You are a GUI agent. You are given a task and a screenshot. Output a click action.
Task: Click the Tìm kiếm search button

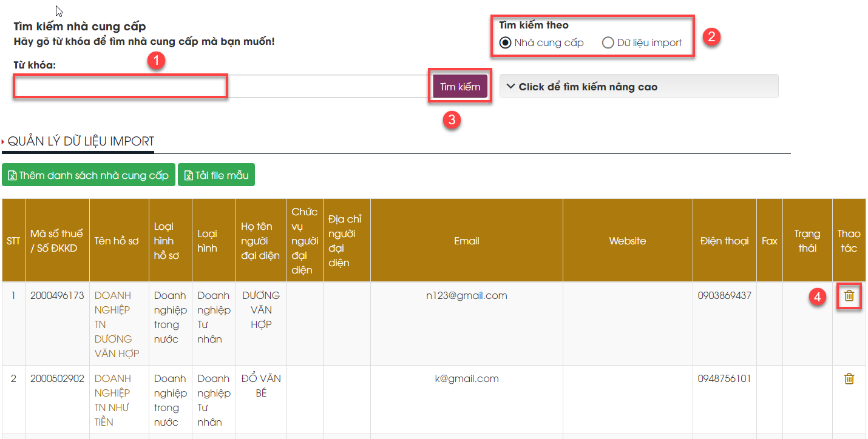[460, 87]
